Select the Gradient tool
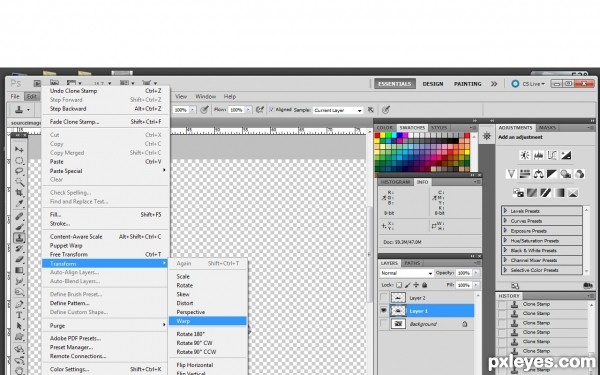600x375 pixels. (19, 270)
